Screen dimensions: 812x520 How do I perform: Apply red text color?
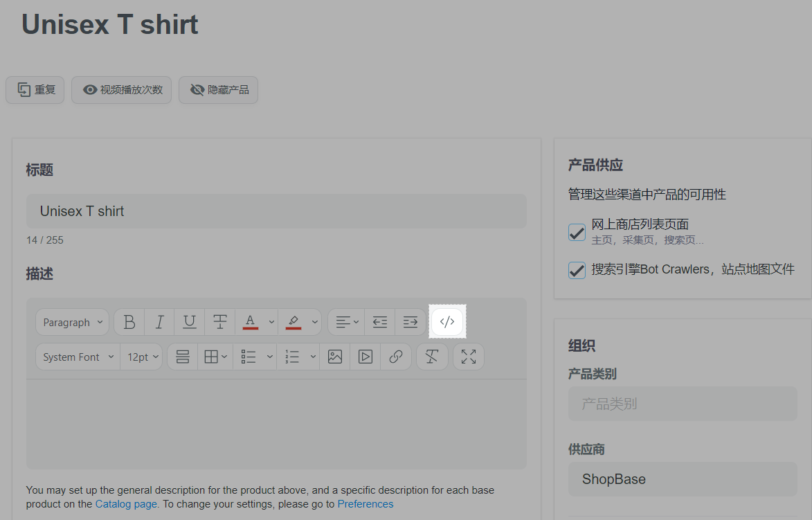point(250,322)
